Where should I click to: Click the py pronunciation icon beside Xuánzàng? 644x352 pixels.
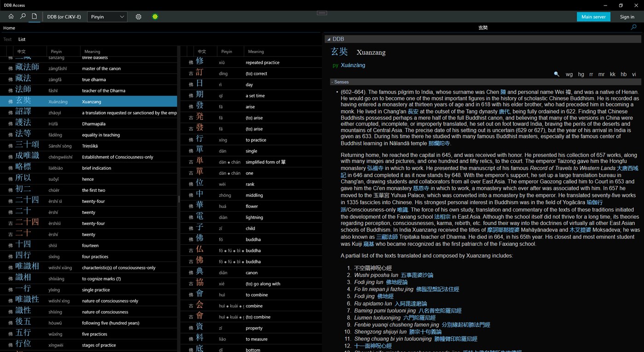coord(335,65)
